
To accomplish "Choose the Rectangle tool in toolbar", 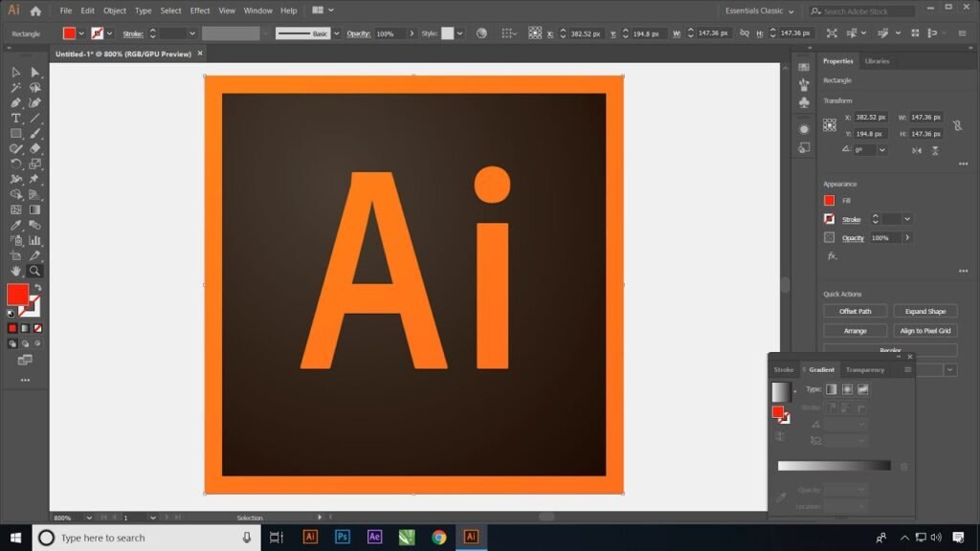I will (15, 134).
